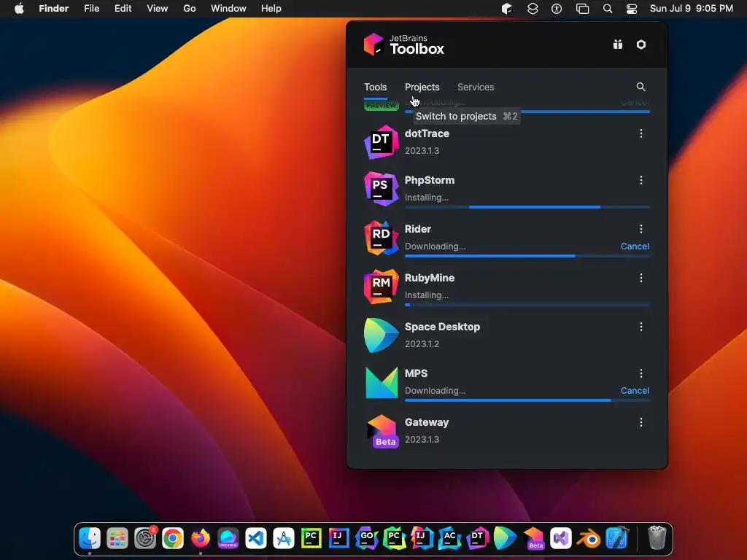Click the menu bar date and time
This screenshot has width=747, height=560.
pos(692,9)
